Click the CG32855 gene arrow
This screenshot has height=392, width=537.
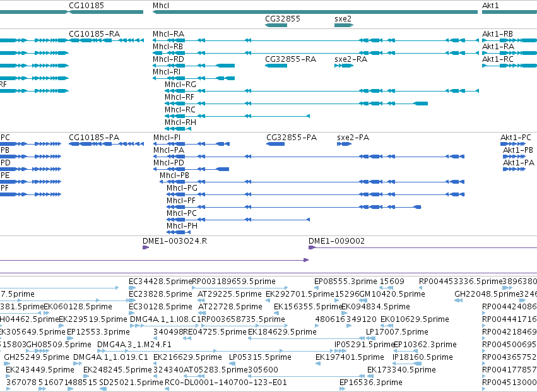pos(276,25)
